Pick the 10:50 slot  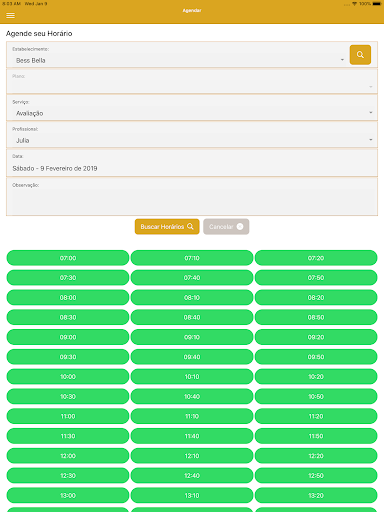(x=316, y=397)
